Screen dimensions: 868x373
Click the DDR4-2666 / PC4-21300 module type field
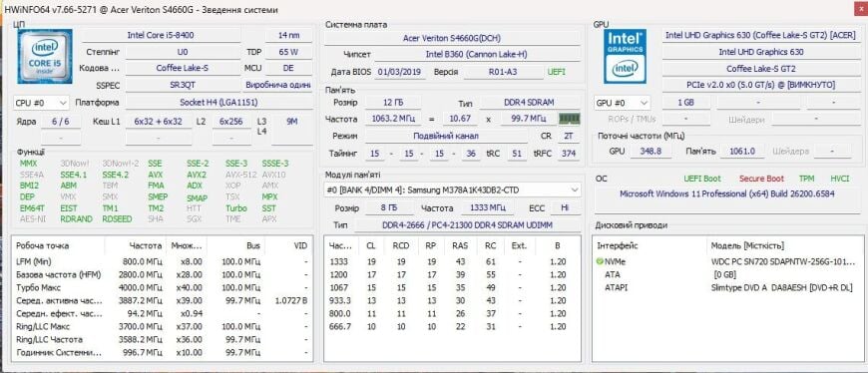(x=467, y=225)
